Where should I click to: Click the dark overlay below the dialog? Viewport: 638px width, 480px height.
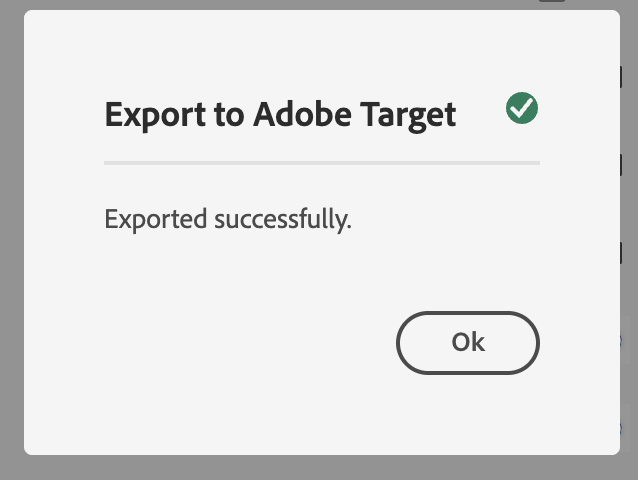pos(320,468)
